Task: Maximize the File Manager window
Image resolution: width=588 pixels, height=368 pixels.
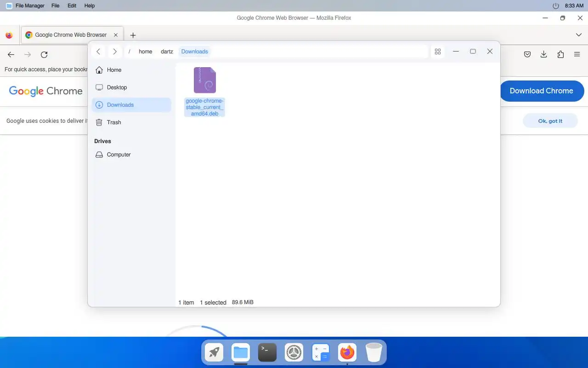Action: click(473, 52)
